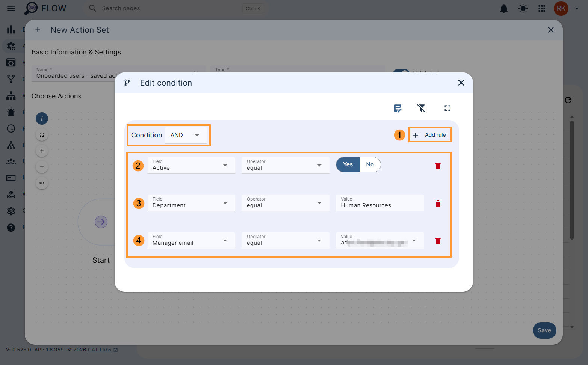Image resolution: width=588 pixels, height=365 pixels.
Task: Click the Human Resources value field
Action: coord(380,203)
